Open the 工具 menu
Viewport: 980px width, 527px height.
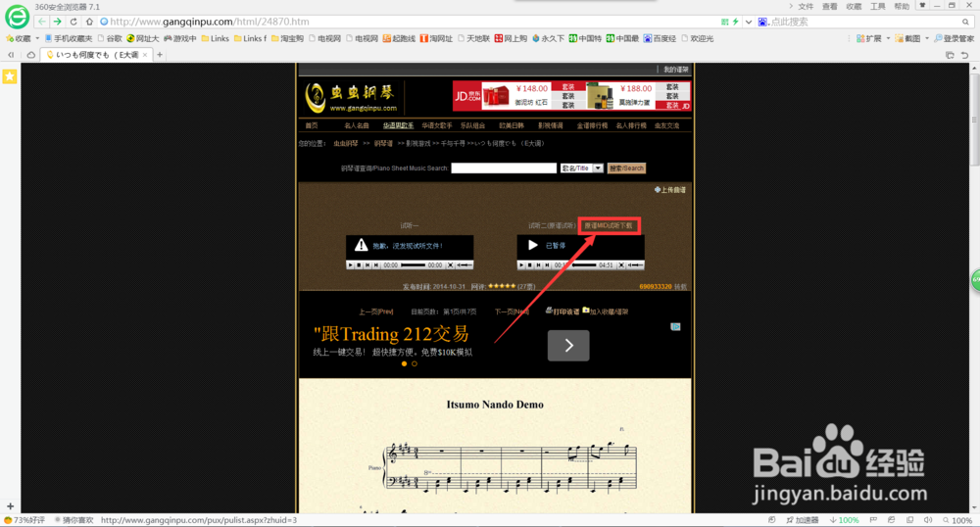[x=877, y=6]
